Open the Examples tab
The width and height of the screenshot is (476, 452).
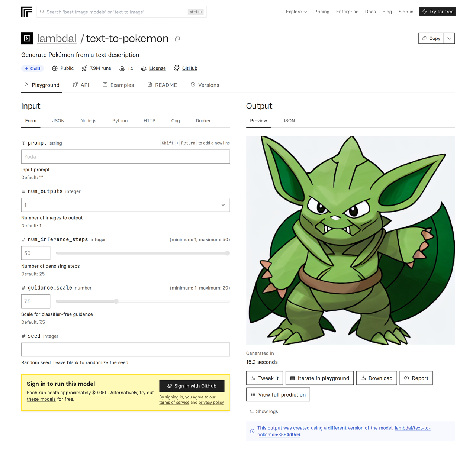click(x=118, y=85)
